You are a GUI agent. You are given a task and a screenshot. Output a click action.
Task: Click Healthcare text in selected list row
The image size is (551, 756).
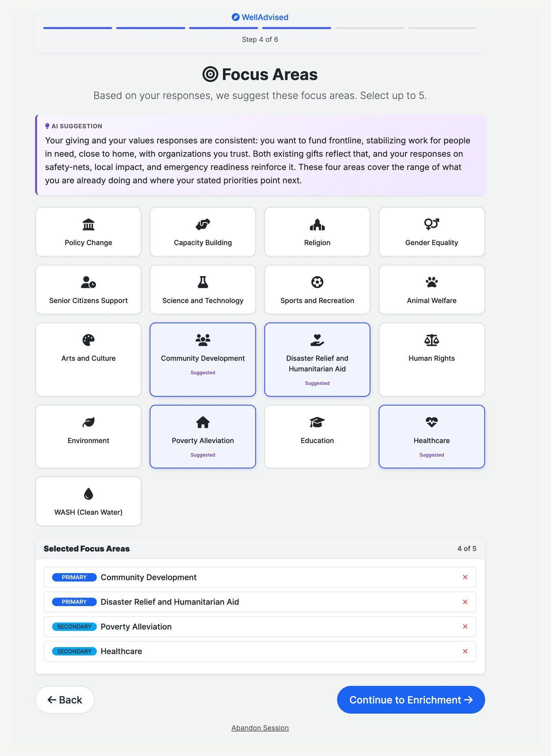(121, 651)
